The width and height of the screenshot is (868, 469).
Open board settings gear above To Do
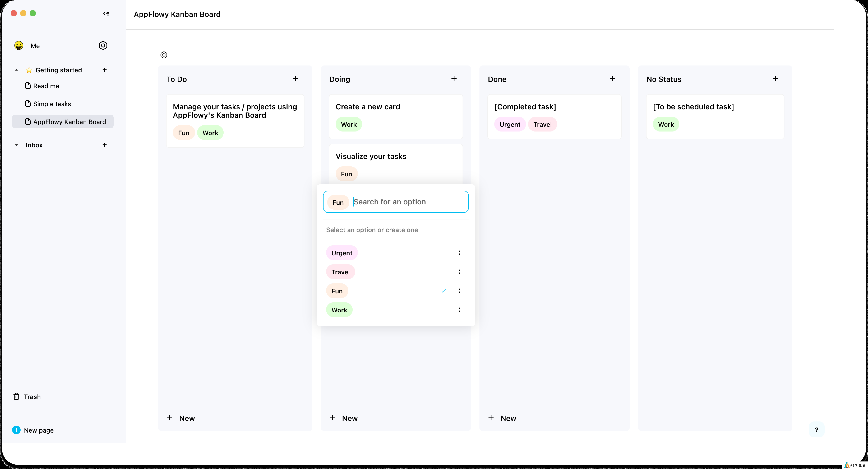point(164,55)
